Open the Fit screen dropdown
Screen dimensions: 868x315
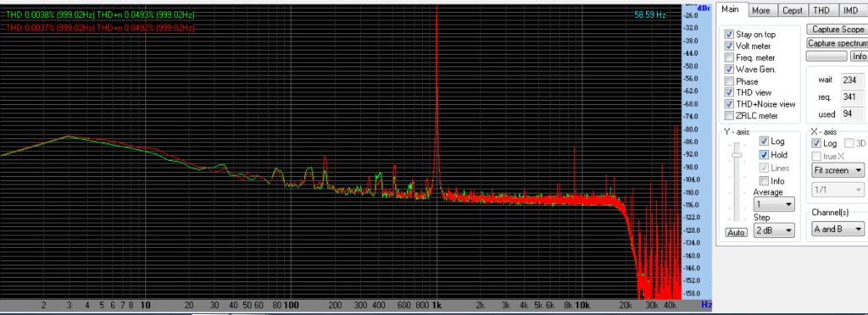[837, 170]
